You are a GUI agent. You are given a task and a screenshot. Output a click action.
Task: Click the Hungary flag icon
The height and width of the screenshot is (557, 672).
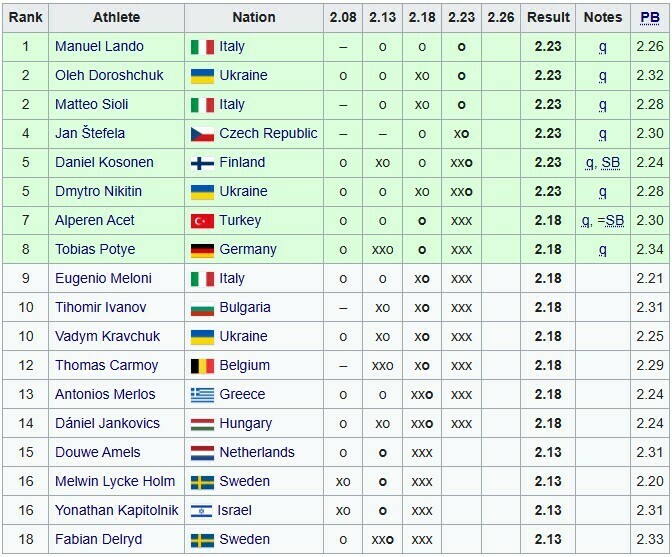(x=202, y=424)
